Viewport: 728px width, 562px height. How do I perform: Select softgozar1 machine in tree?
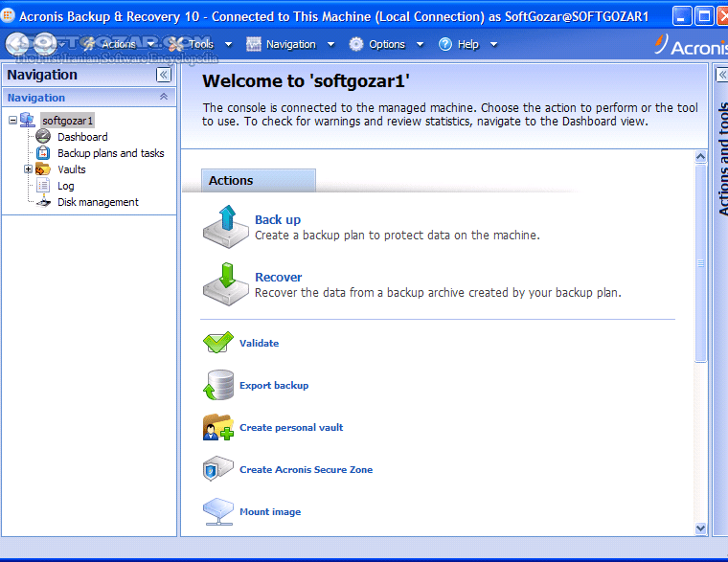point(67,121)
